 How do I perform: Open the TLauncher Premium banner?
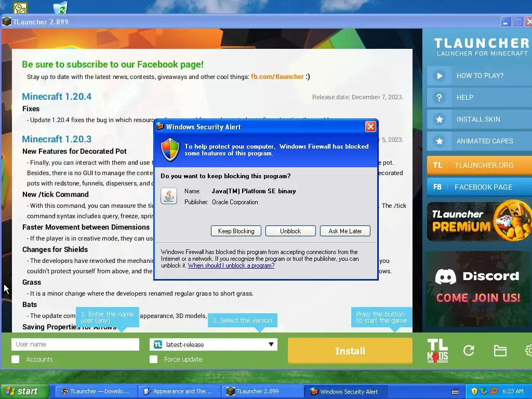480,222
